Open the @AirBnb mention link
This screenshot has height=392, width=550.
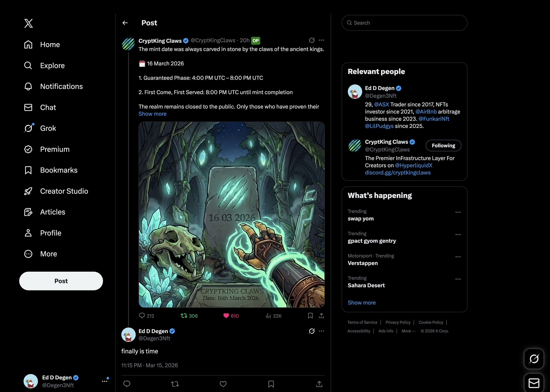[x=426, y=112]
